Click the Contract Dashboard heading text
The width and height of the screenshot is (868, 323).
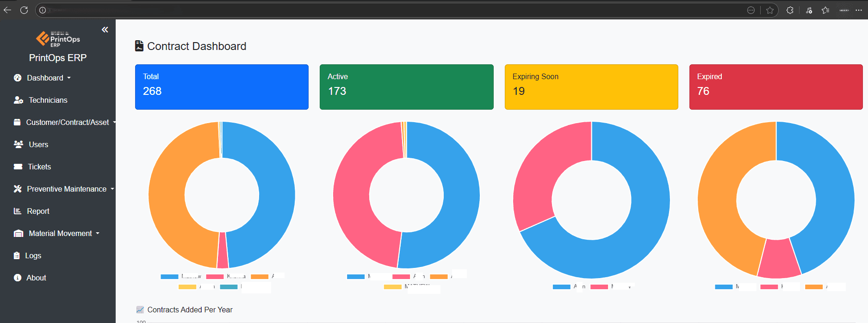tap(197, 46)
